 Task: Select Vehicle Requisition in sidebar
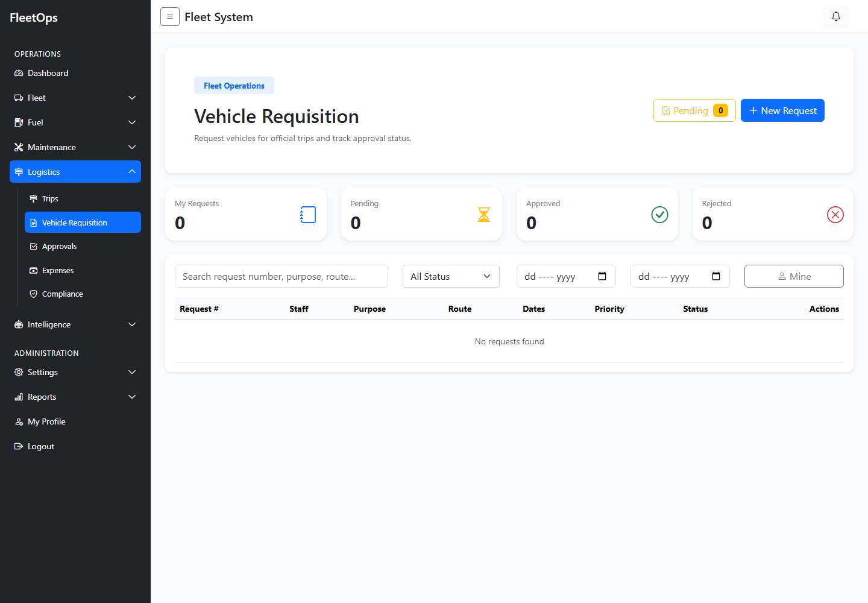click(x=83, y=222)
